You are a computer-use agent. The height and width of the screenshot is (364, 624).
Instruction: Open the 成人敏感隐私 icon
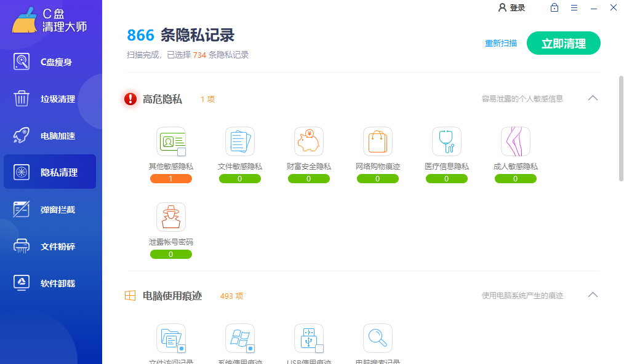(515, 141)
